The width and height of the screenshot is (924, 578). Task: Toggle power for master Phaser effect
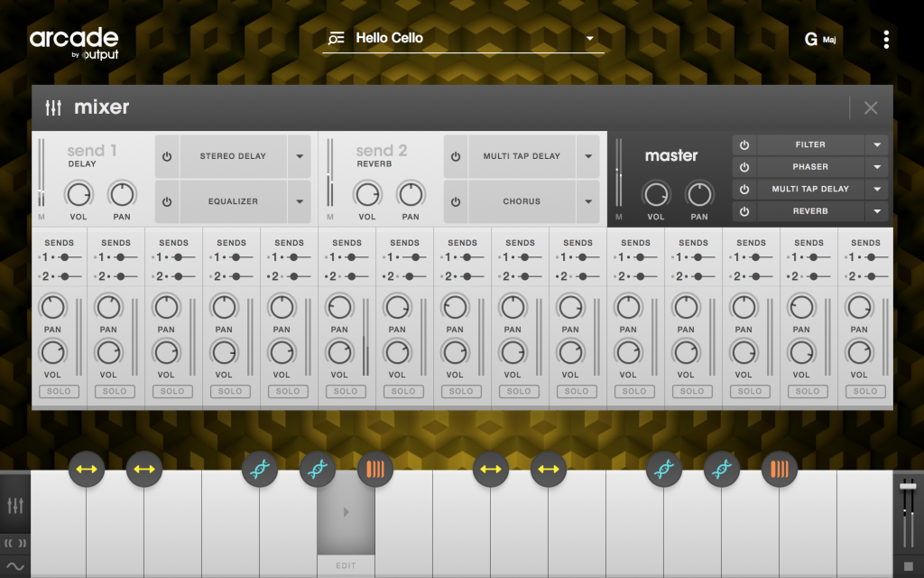744,167
